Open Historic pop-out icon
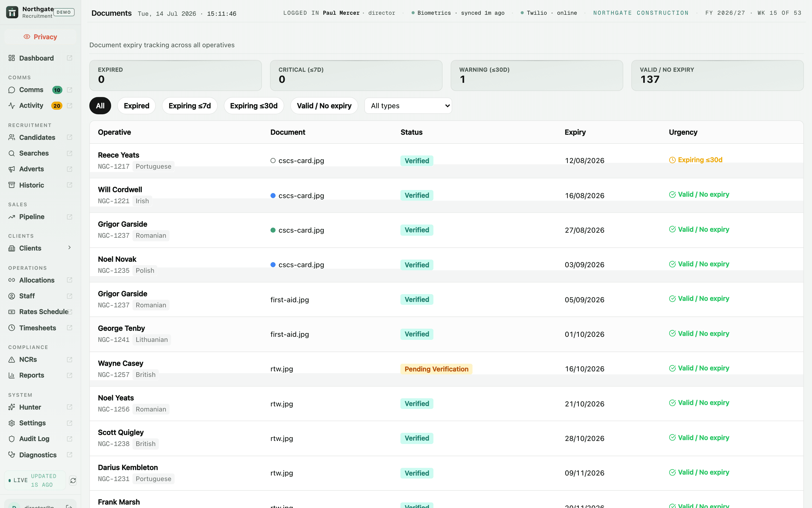812x508 pixels. pyautogui.click(x=70, y=185)
